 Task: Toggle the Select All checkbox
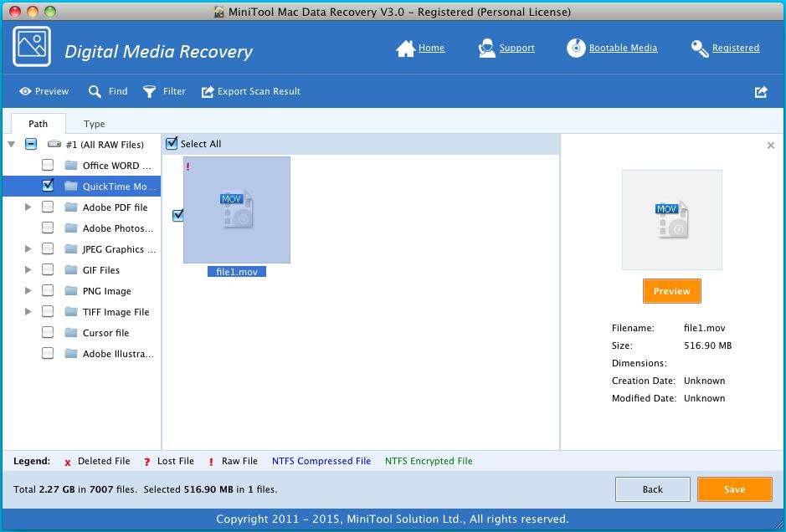(172, 143)
